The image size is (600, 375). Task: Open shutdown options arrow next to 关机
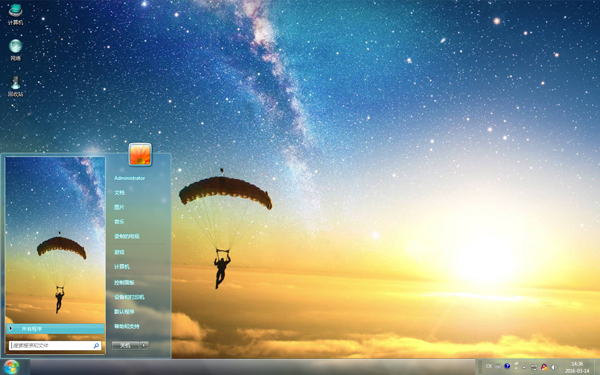click(x=144, y=345)
